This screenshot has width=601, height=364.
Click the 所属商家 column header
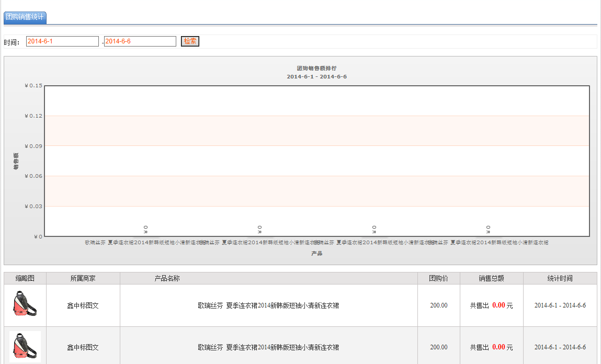coord(83,278)
